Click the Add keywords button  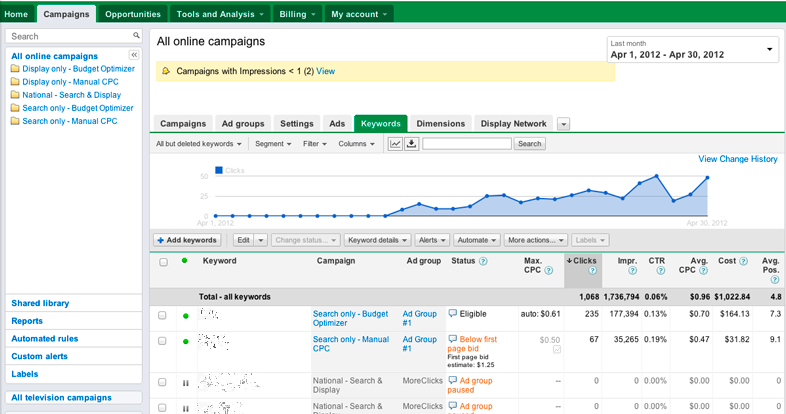pos(187,240)
